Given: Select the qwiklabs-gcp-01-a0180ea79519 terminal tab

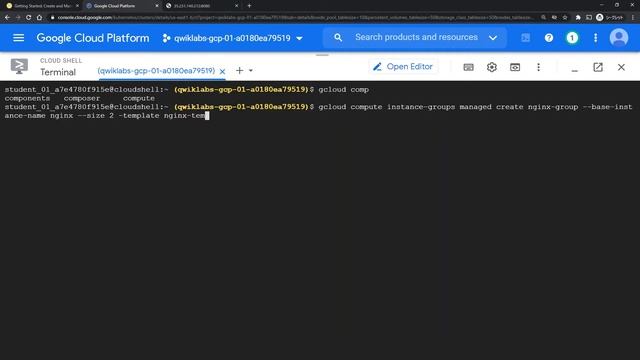Looking at the screenshot, I should [156, 71].
